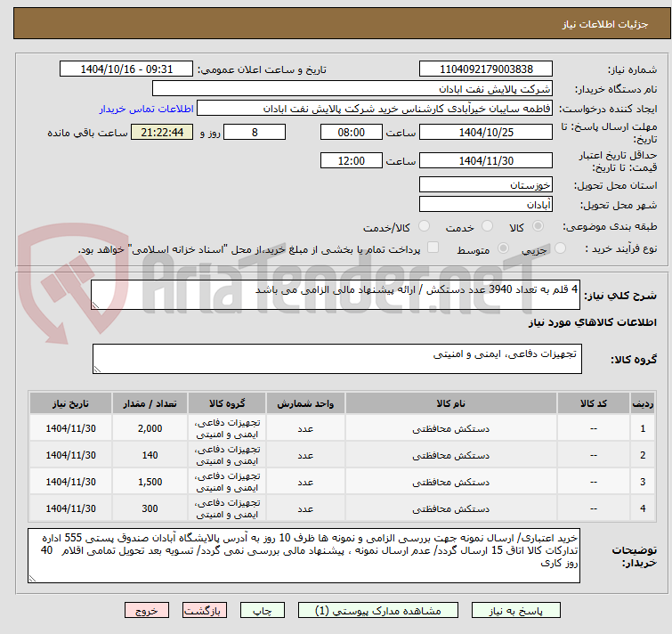Screen dimensions: 672x634
Task: Click the پاسخ به نیاز button
Action: [x=516, y=611]
